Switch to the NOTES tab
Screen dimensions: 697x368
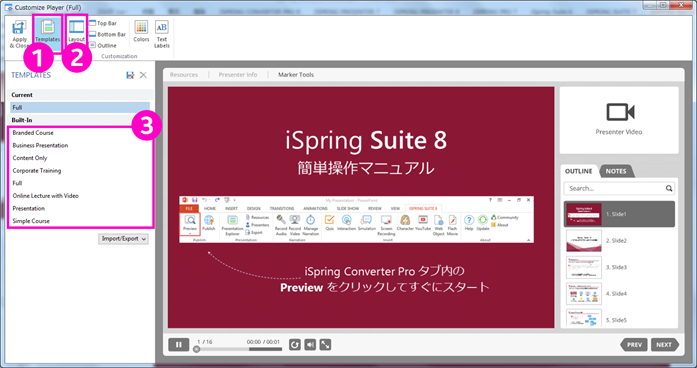(x=616, y=171)
